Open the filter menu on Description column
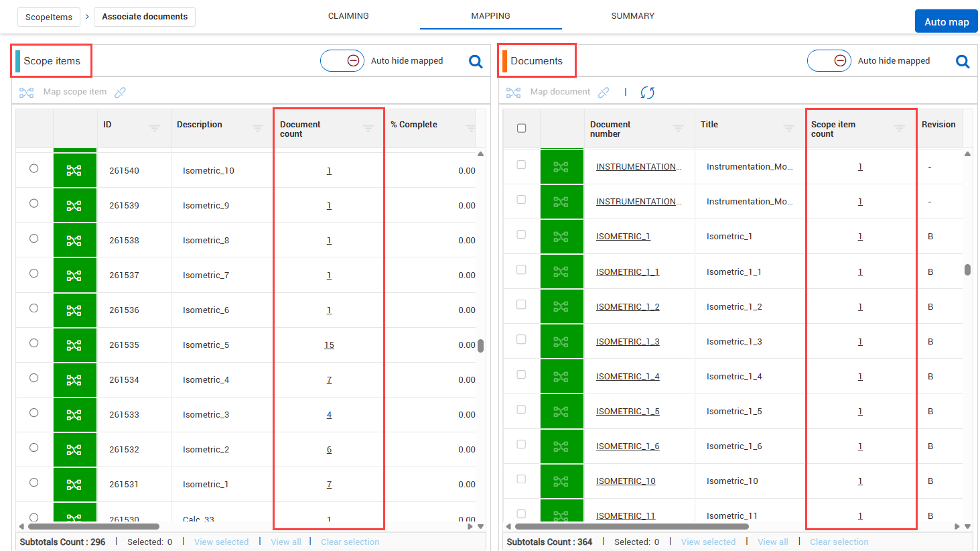 257,128
